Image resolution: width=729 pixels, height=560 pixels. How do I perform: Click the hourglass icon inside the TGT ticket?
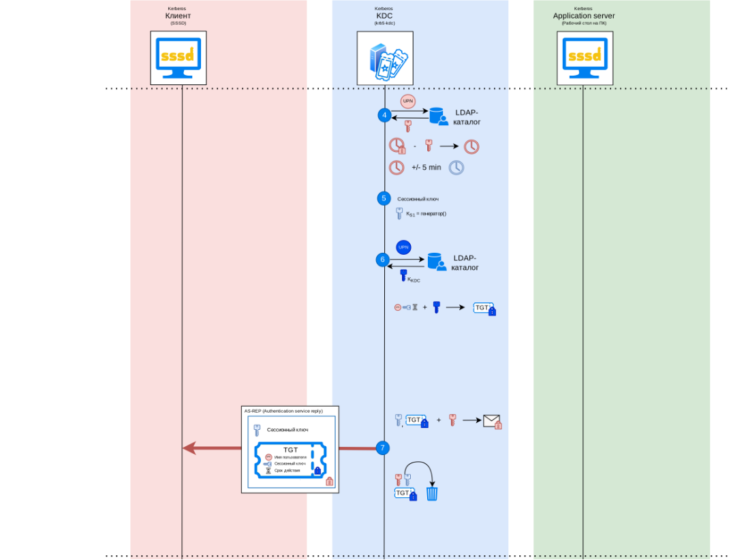268,470
